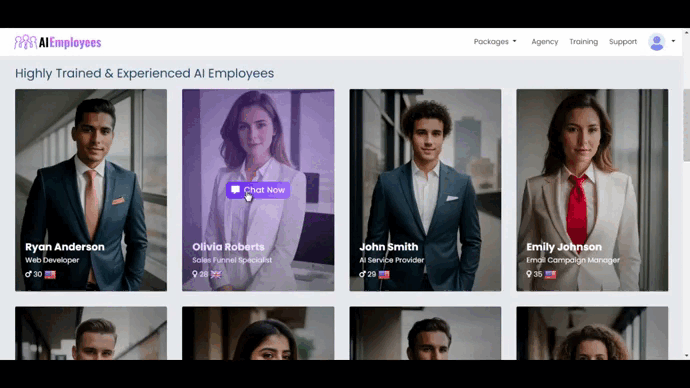Click the flag icon on Emily Johnson's card
This screenshot has width=690, height=388.
[551, 275]
